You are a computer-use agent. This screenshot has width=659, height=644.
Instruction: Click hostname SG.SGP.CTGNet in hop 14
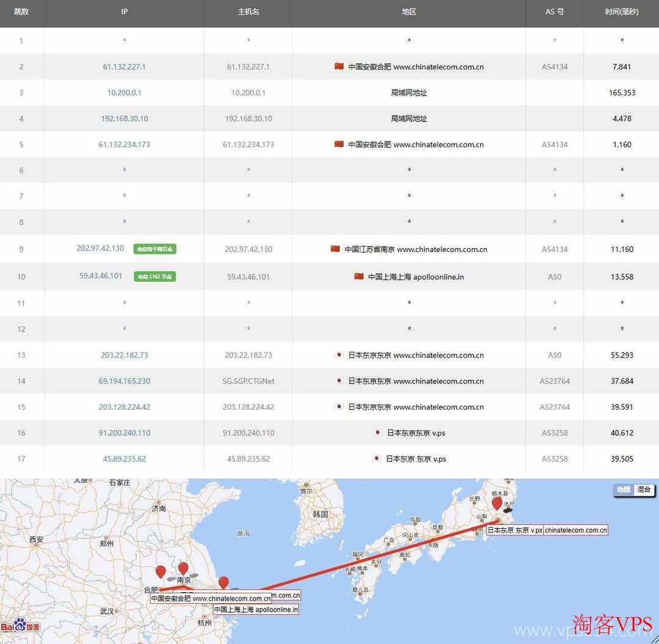248,381
